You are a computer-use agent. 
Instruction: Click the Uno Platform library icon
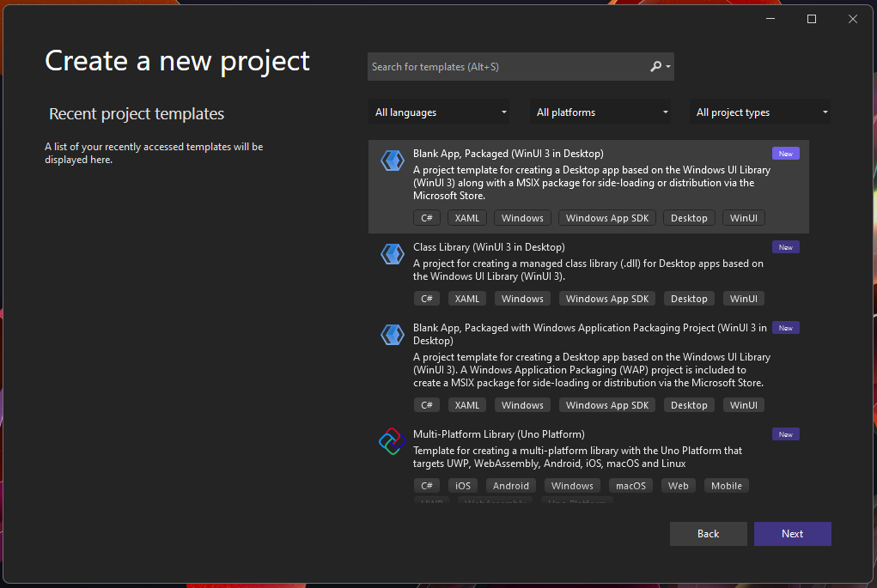point(392,441)
